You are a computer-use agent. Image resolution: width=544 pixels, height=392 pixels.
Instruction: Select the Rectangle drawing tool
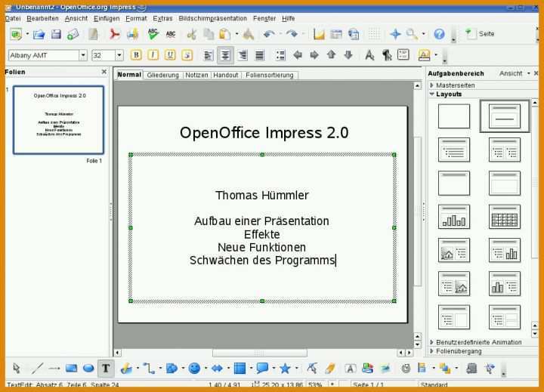click(x=71, y=368)
